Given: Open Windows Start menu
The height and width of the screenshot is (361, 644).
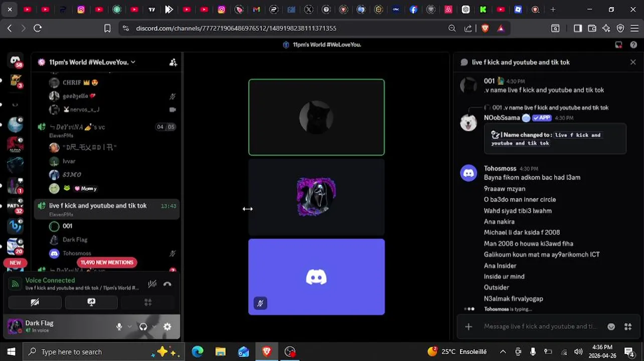Looking at the screenshot, I should pyautogui.click(x=11, y=351).
